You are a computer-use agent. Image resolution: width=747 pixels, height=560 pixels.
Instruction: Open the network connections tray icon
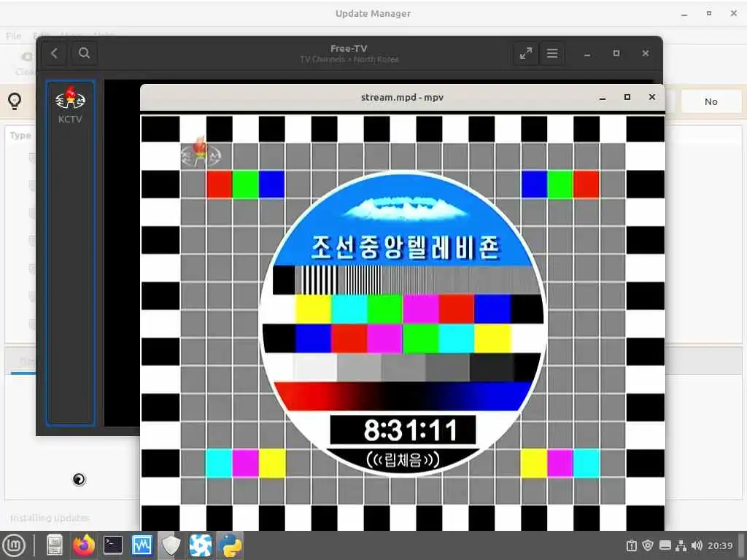coord(681,545)
